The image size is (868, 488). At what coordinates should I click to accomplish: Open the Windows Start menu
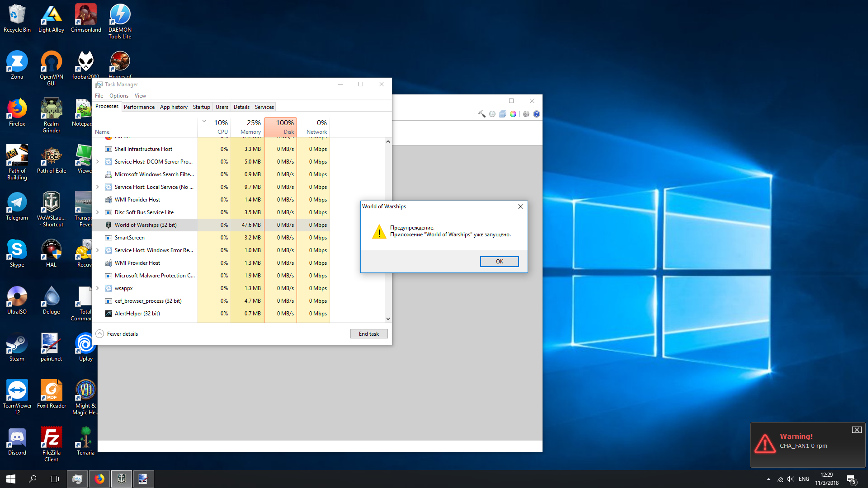click(x=11, y=479)
